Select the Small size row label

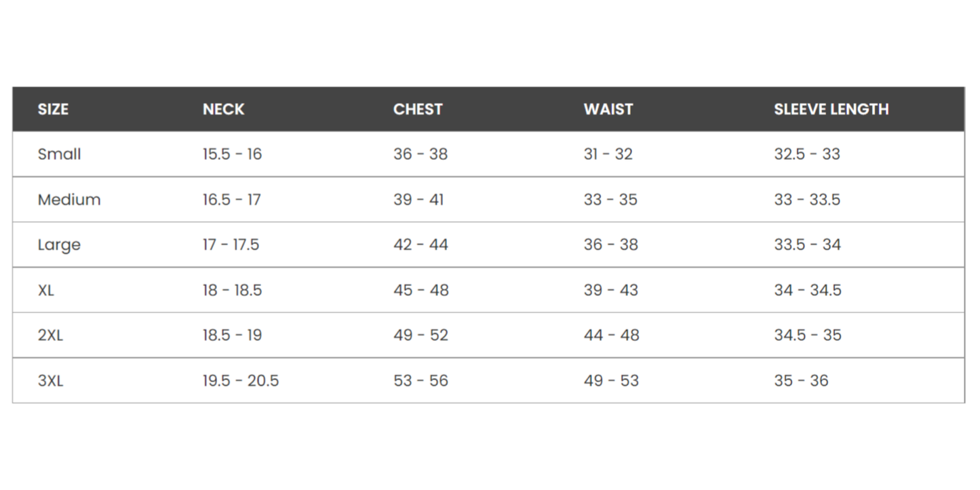(59, 155)
